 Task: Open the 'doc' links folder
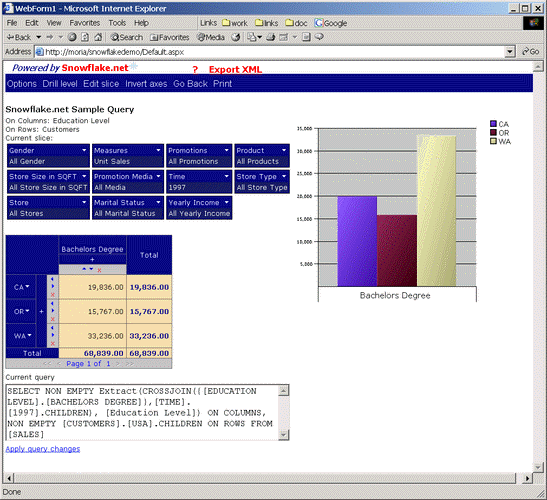coord(296,23)
